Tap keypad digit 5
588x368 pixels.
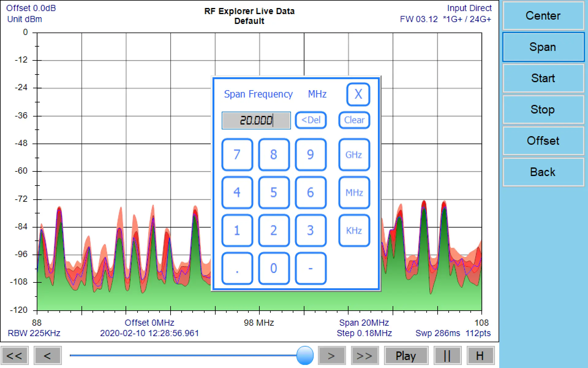(x=274, y=193)
